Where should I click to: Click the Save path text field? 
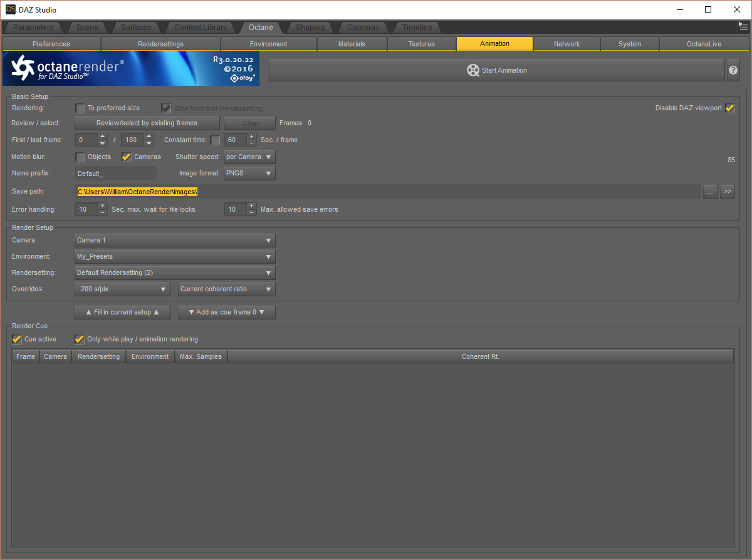(387, 192)
